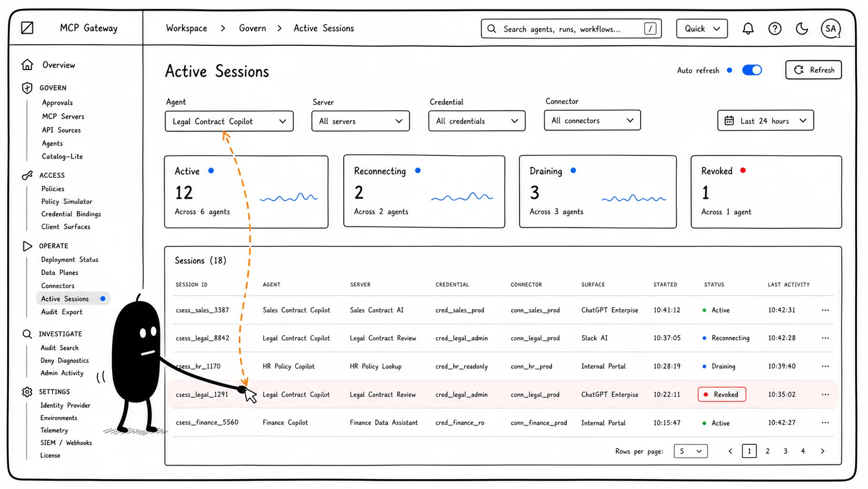Go to Workspace breadcrumb
The image size is (868, 489).
[186, 28]
